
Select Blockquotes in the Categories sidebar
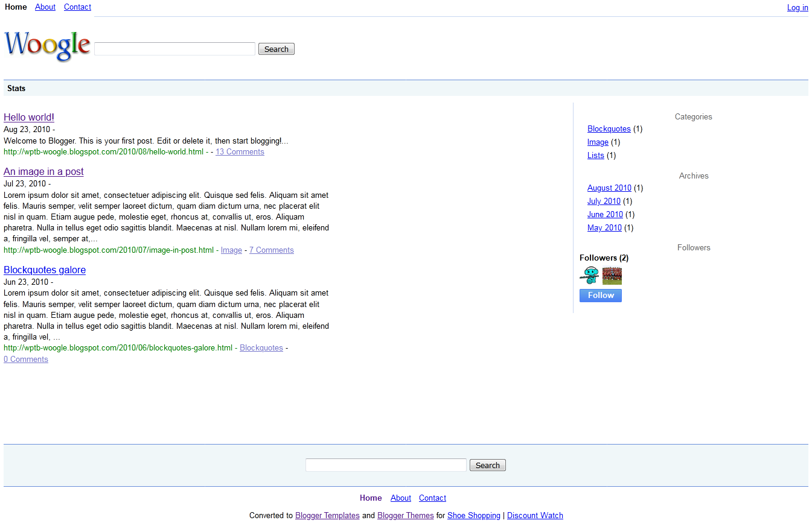coord(609,129)
